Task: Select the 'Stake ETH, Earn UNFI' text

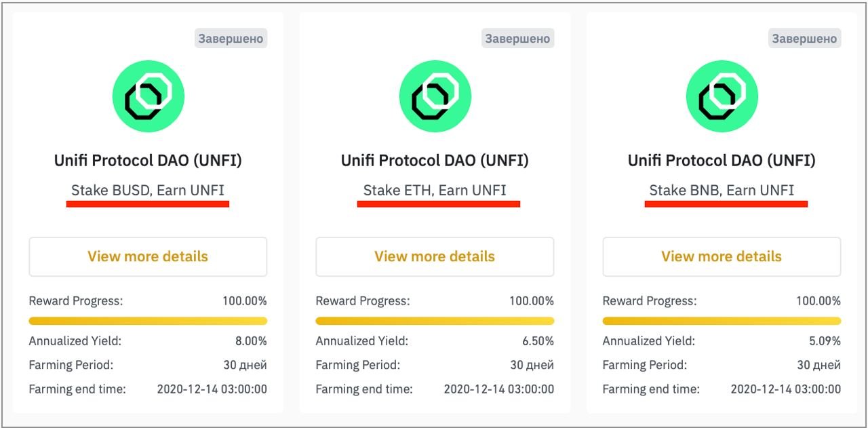Action: point(435,190)
